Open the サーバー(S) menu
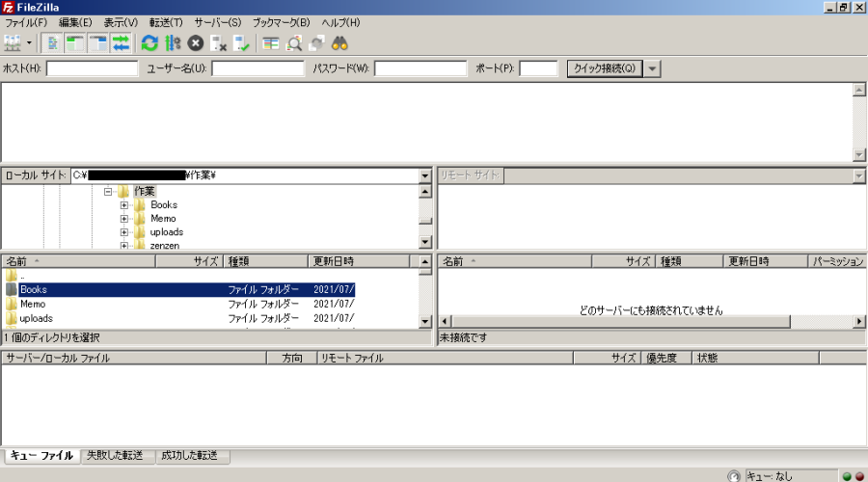 (218, 23)
